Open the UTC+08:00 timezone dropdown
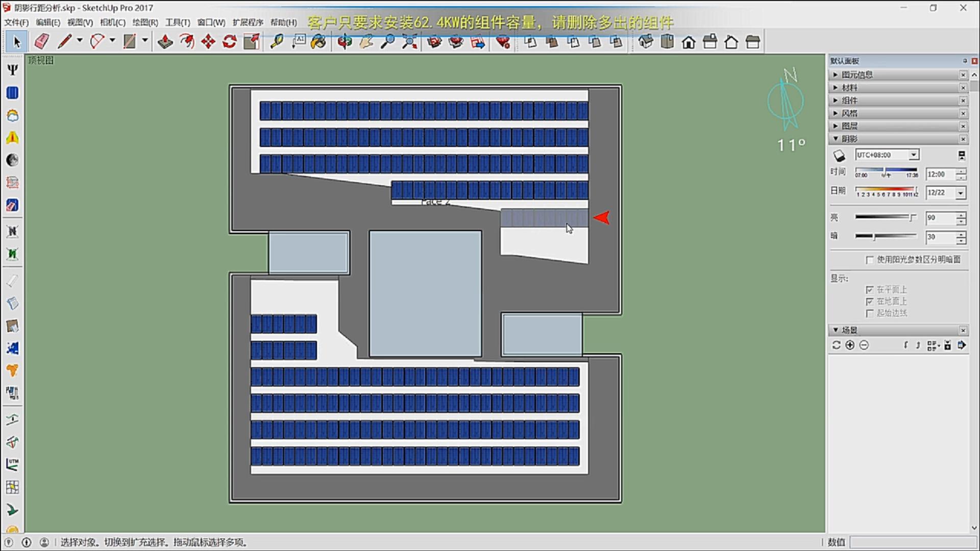The height and width of the screenshot is (551, 980). point(914,155)
